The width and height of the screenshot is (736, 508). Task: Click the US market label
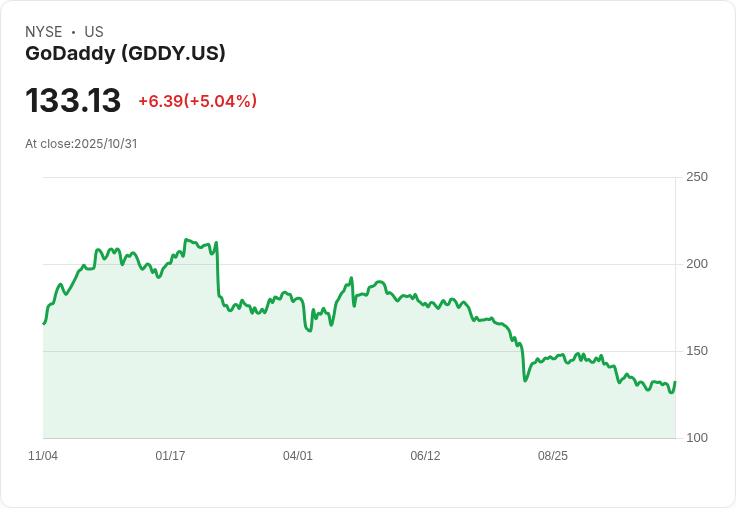[x=94, y=32]
